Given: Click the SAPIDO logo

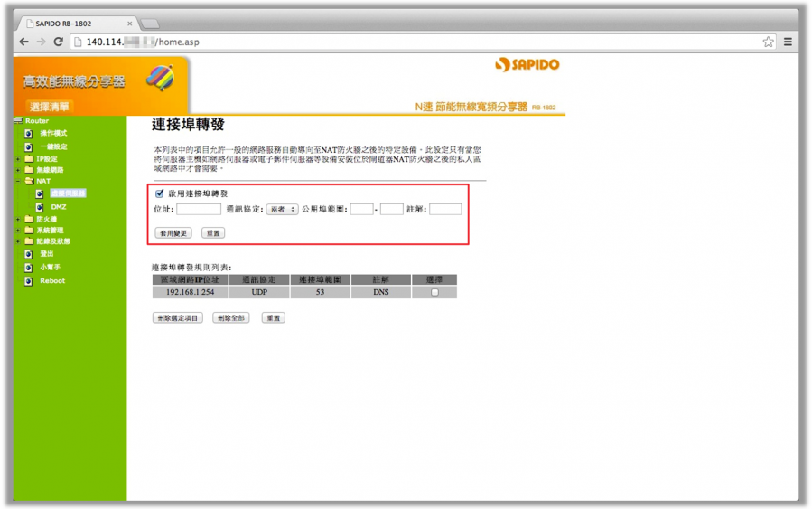Looking at the screenshot, I should tap(527, 65).
